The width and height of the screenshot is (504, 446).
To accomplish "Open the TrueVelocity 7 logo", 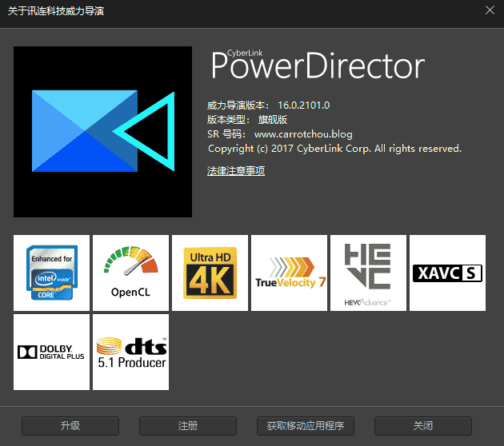I will click(x=290, y=273).
